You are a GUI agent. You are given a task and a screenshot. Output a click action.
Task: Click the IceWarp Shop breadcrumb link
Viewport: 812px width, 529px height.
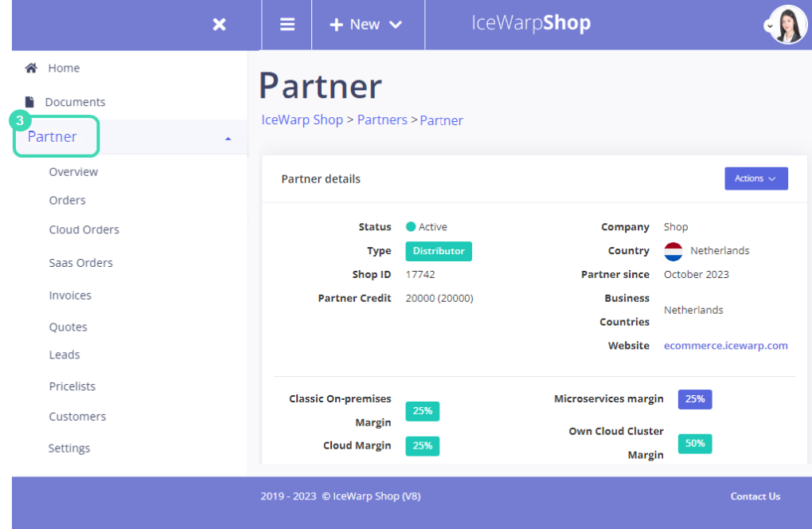coord(302,120)
